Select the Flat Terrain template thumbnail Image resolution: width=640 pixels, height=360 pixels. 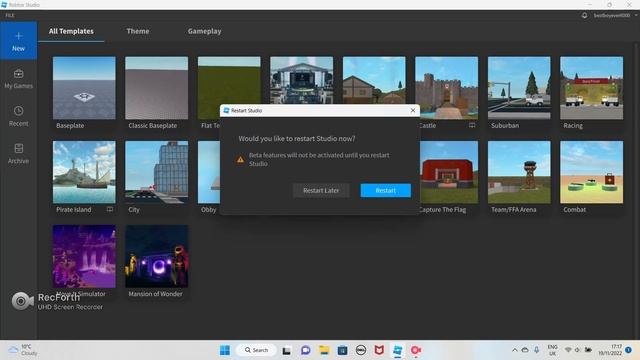pyautogui.click(x=229, y=82)
